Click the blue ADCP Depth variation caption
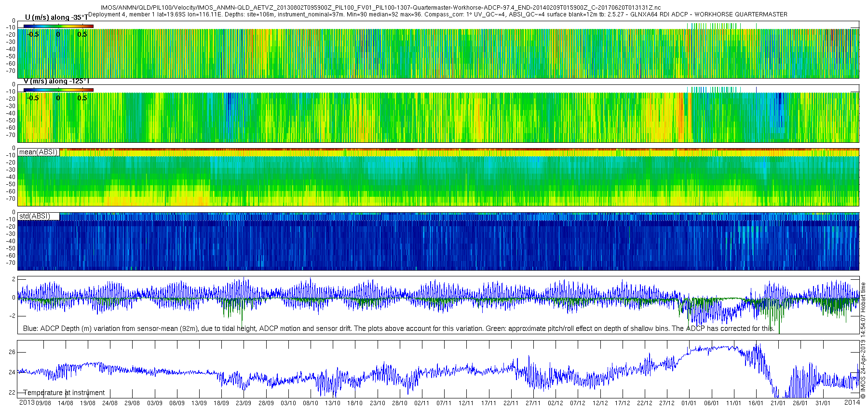The image size is (868, 410). [x=398, y=328]
